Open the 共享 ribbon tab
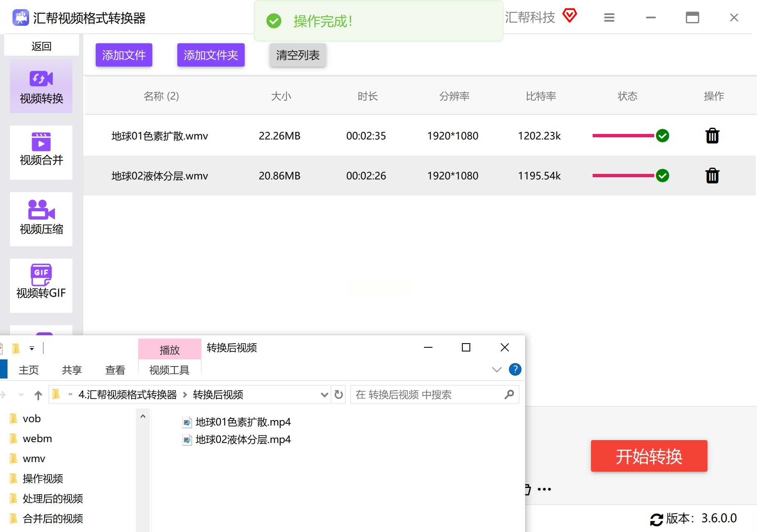The height and width of the screenshot is (532, 757). [x=72, y=370]
